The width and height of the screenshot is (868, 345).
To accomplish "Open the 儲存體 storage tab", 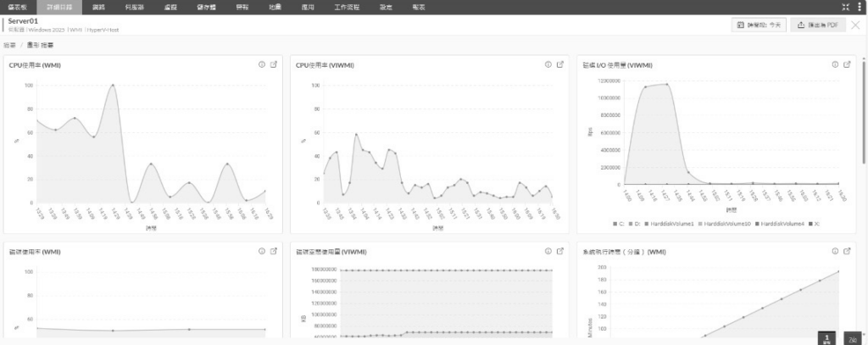I will pos(207,7).
